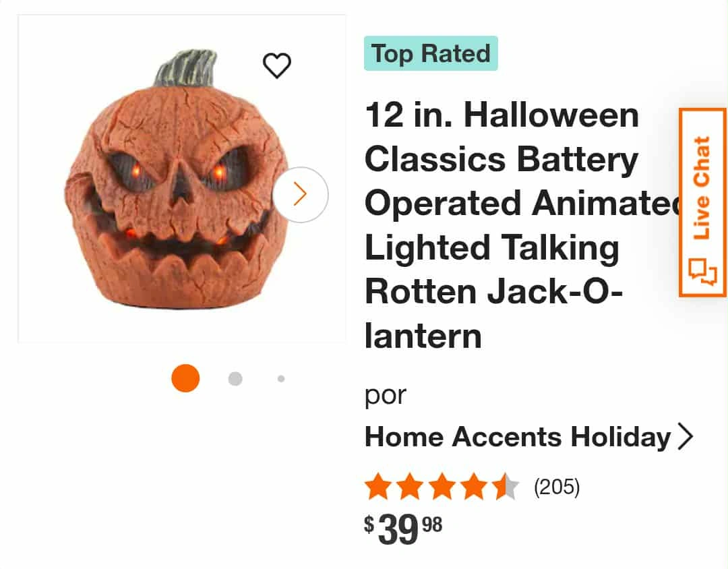Click the fourth rating star
Image resolution: width=728 pixels, height=569 pixels.
[x=474, y=487]
